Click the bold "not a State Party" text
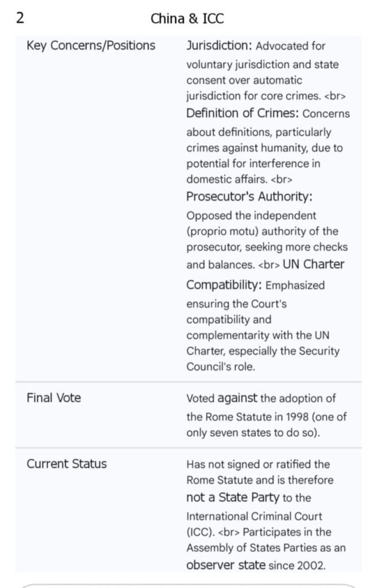This screenshot has height=588, width=377. coord(233,497)
